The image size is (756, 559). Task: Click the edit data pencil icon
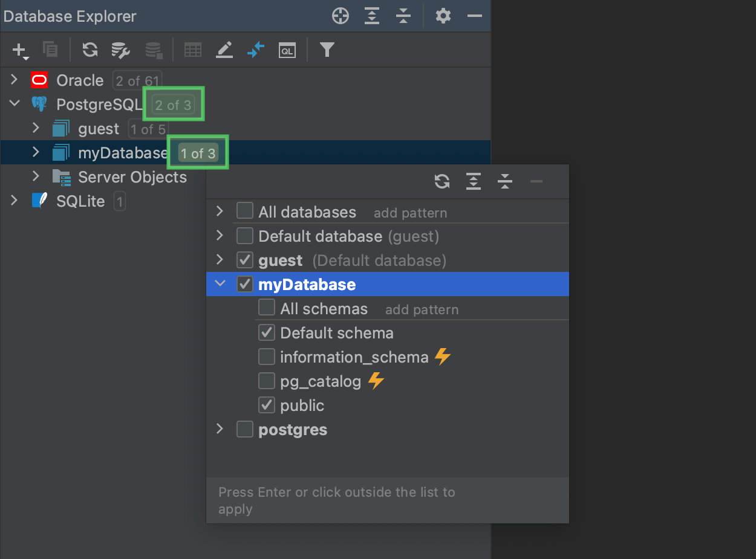pyautogui.click(x=224, y=50)
